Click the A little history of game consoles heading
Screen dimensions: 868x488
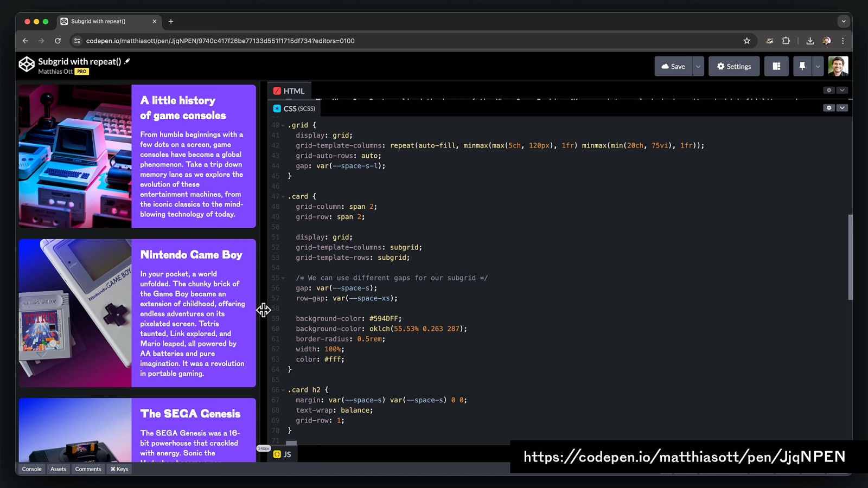click(x=183, y=108)
